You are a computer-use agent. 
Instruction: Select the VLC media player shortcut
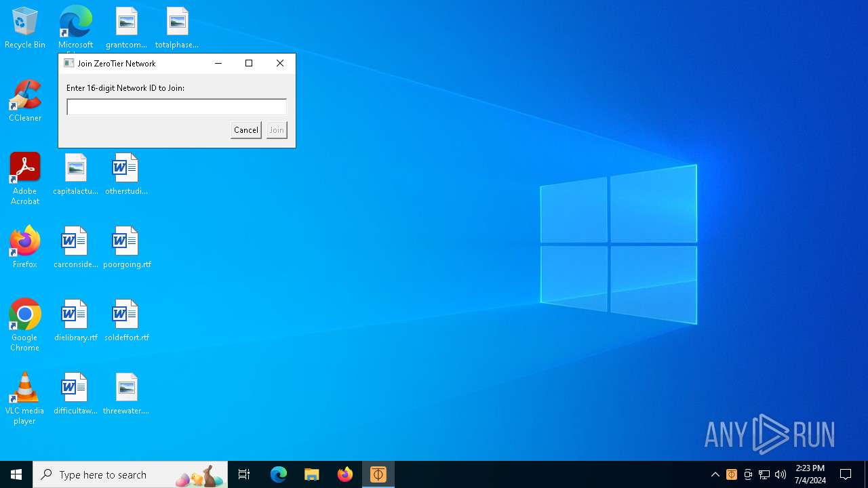(x=25, y=399)
